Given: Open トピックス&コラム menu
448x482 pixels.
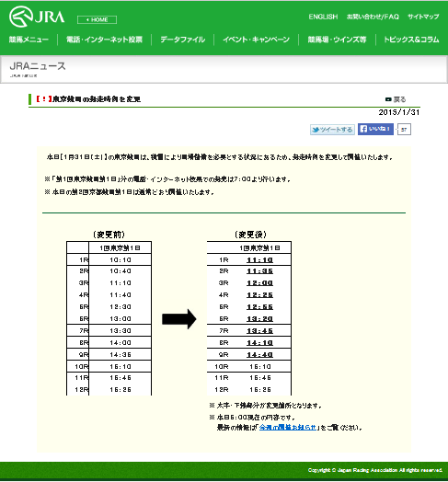Looking at the screenshot, I should (411, 40).
